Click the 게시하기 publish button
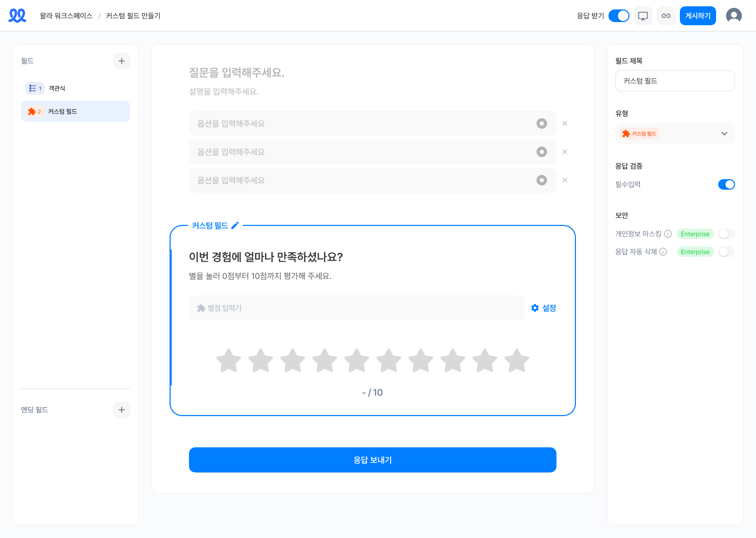The height and width of the screenshot is (538, 756). (698, 16)
